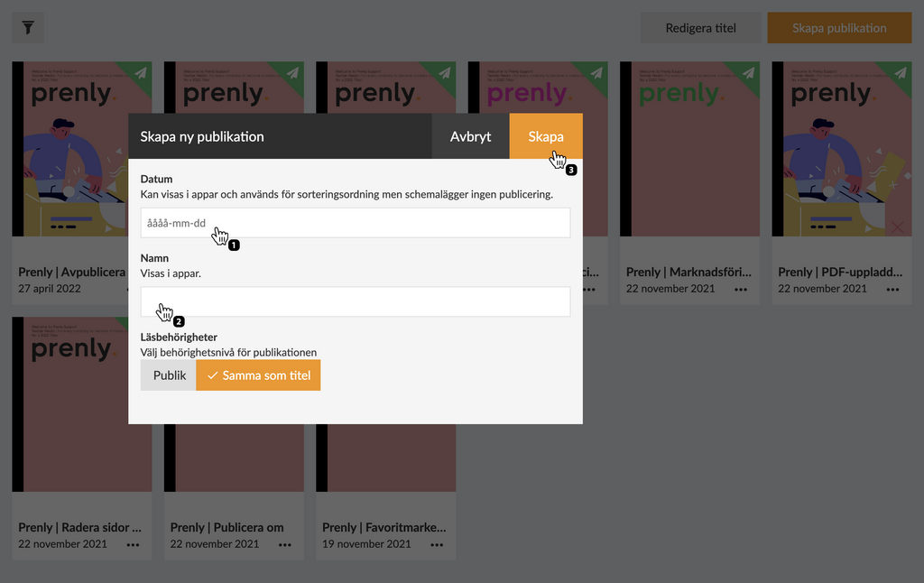The width and height of the screenshot is (924, 583).
Task: Click the Datum date input field
Action: point(355,223)
